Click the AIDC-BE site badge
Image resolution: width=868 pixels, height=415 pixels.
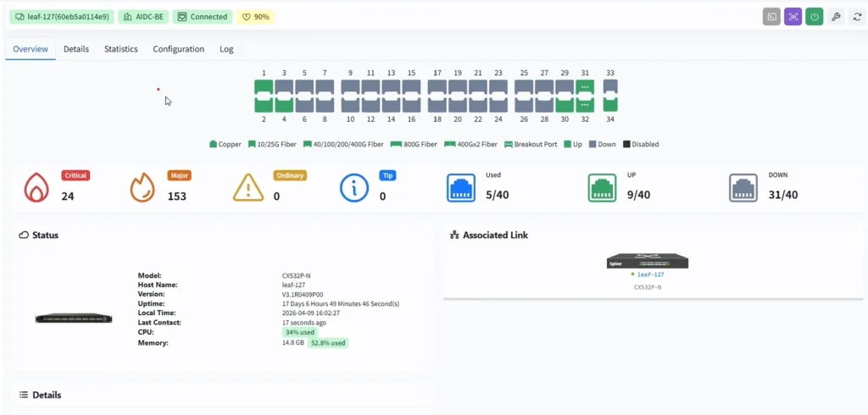143,17
